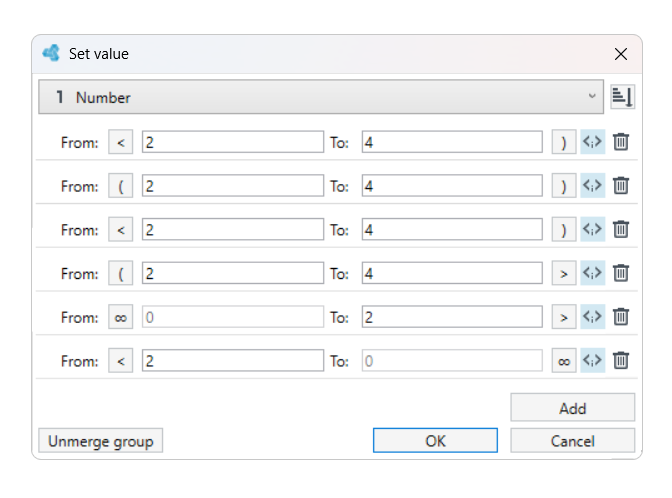Viewport: 672px width, 498px height.
Task: Toggle the To bracket in the first row
Action: (564, 142)
